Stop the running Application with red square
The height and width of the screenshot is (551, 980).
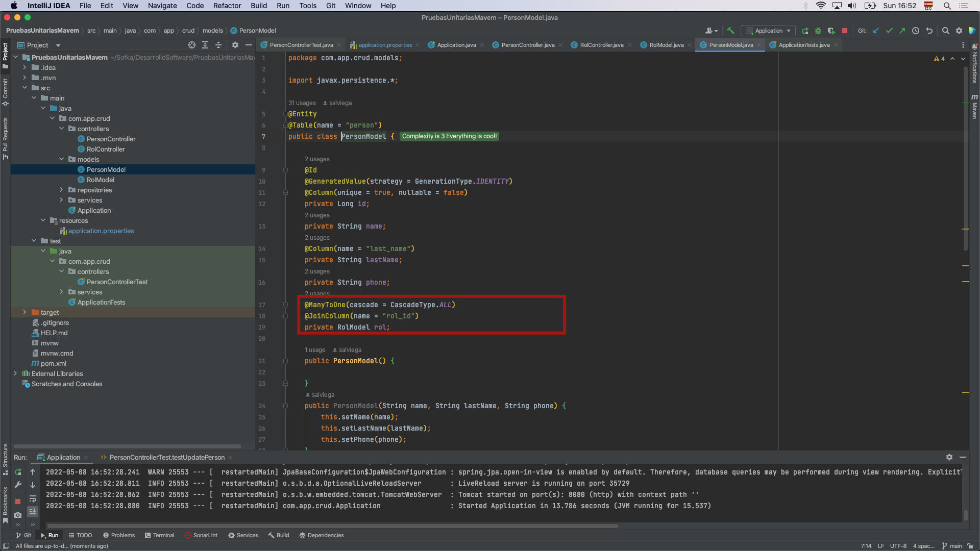click(845, 31)
